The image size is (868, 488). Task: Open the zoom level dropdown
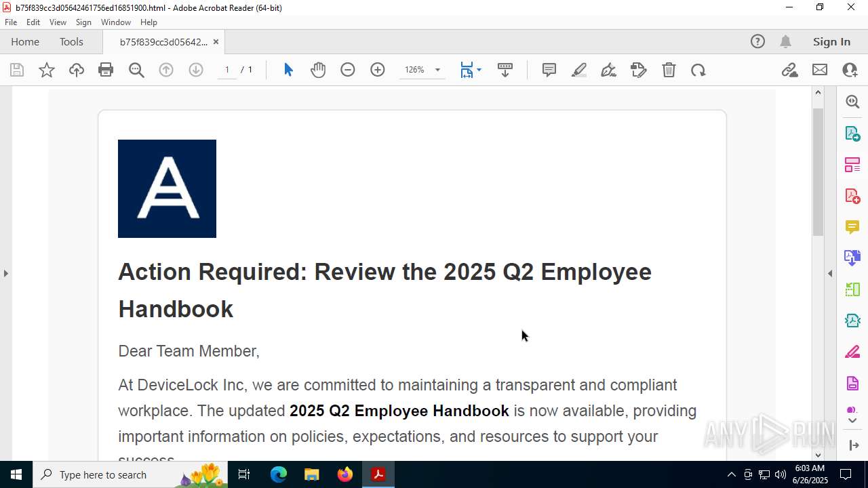[x=437, y=70]
